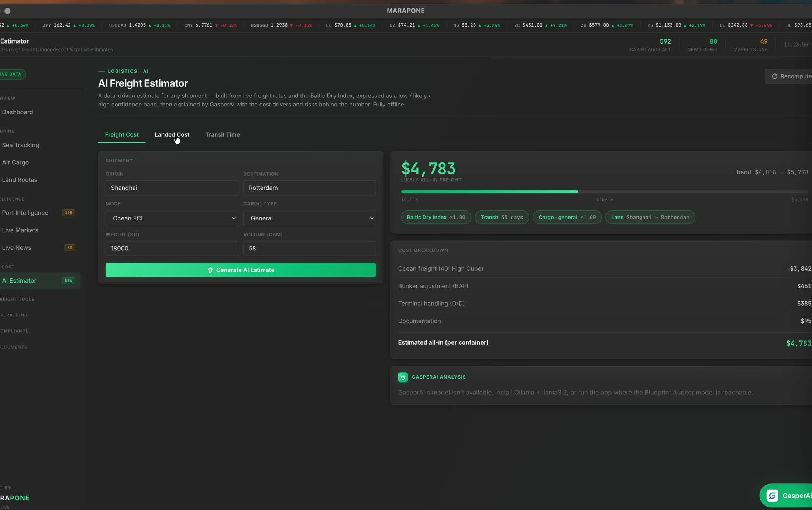The width and height of the screenshot is (812, 510).
Task: Click the 80 News Items counter
Action: tap(702, 45)
